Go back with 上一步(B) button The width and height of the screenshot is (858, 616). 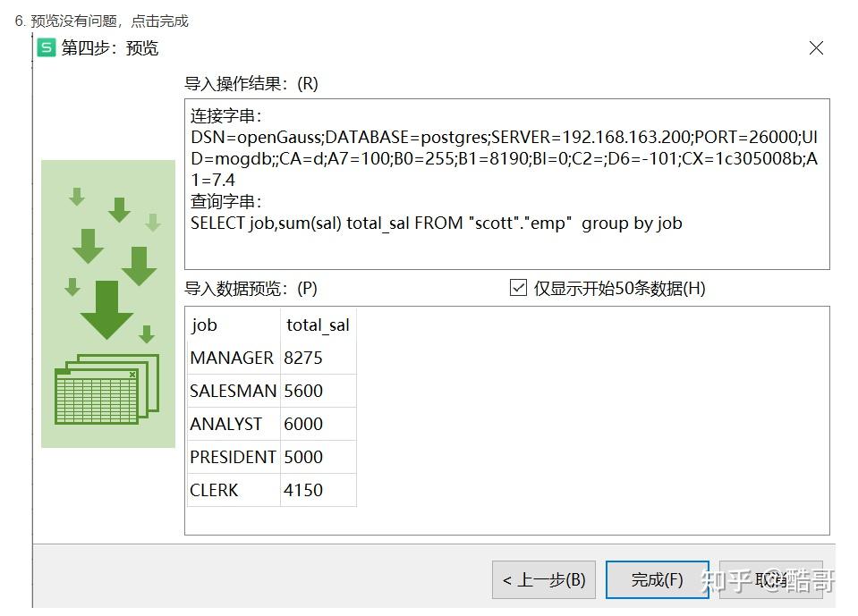(x=543, y=579)
